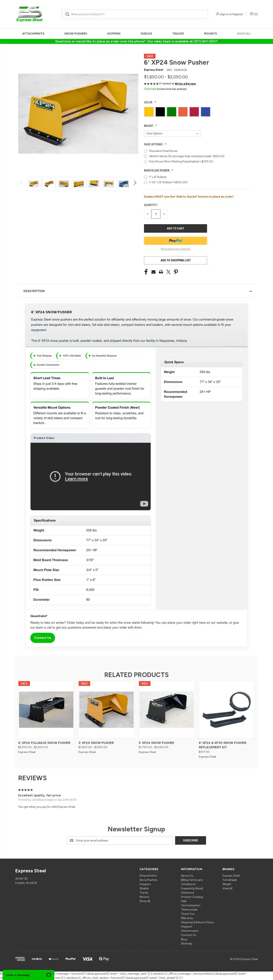The height and width of the screenshot is (980, 273).
Task: Click the Express Steel logo
Action: point(29,14)
